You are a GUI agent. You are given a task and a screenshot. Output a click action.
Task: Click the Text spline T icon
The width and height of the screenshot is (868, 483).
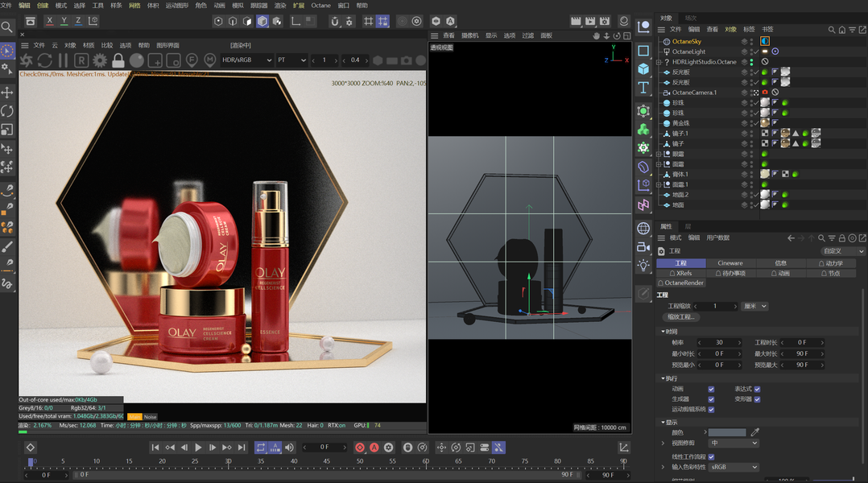coord(643,88)
